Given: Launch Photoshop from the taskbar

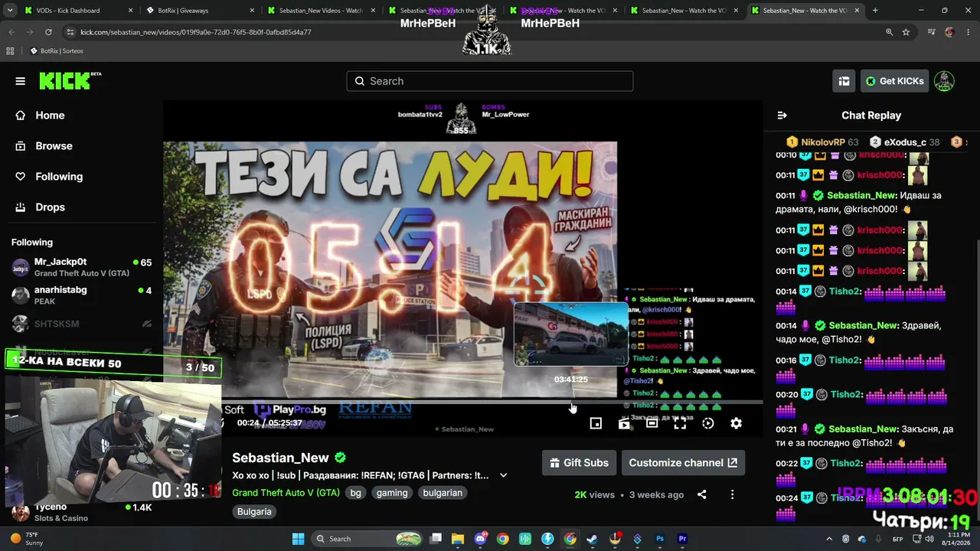Looking at the screenshot, I should point(660,539).
